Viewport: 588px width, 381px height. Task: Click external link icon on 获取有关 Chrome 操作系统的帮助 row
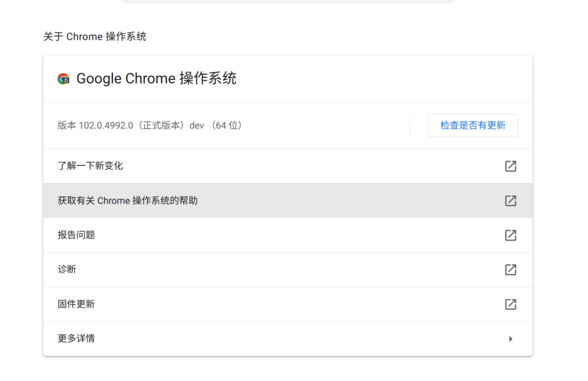tap(510, 200)
